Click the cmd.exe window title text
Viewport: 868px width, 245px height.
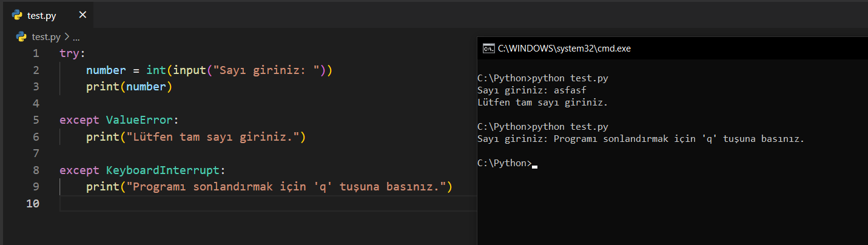point(564,49)
